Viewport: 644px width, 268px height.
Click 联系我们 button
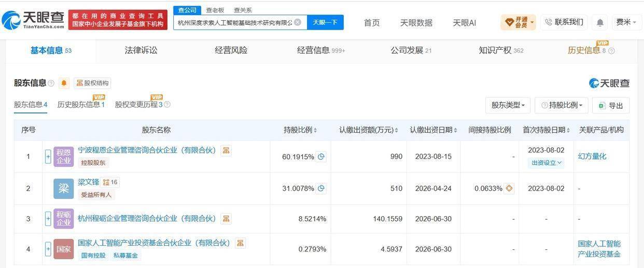click(564, 22)
